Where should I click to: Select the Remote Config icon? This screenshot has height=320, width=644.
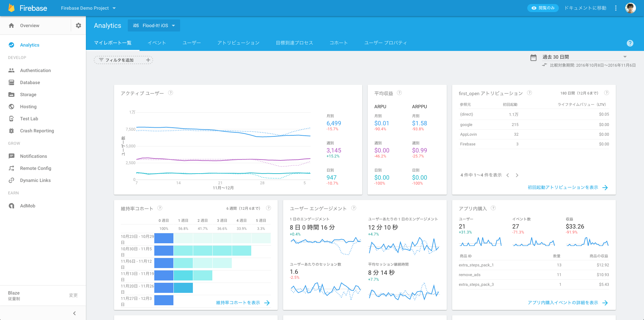click(11, 168)
